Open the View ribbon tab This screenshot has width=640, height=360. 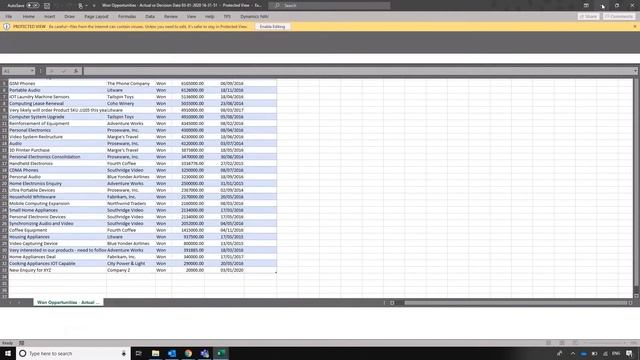tap(191, 16)
